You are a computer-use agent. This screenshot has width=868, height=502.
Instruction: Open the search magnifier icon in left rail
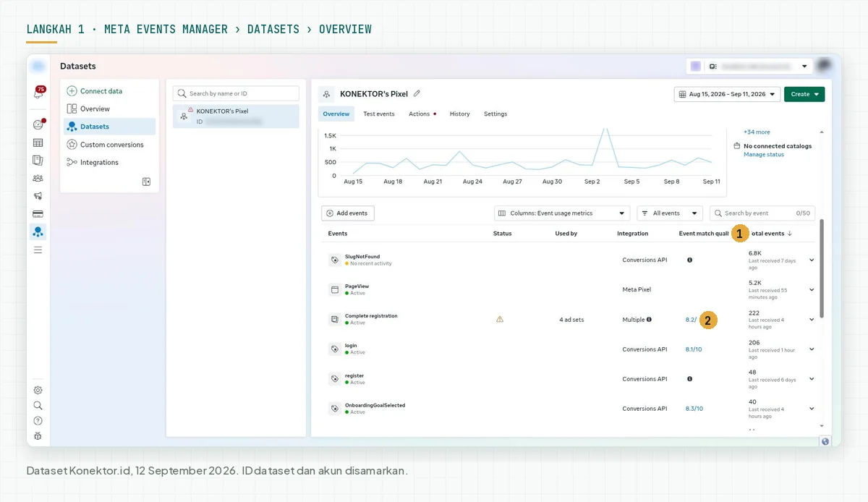[38, 405]
